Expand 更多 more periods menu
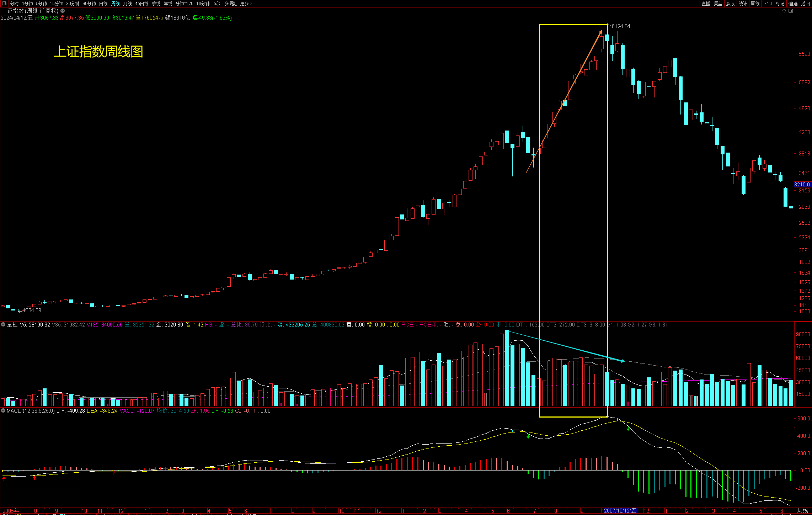812x515 pixels. 246,4
